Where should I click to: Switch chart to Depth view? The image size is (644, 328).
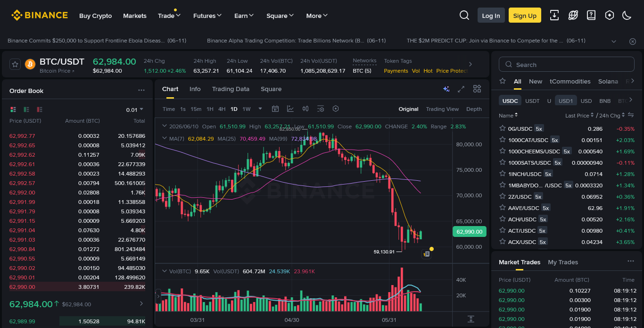pos(474,109)
